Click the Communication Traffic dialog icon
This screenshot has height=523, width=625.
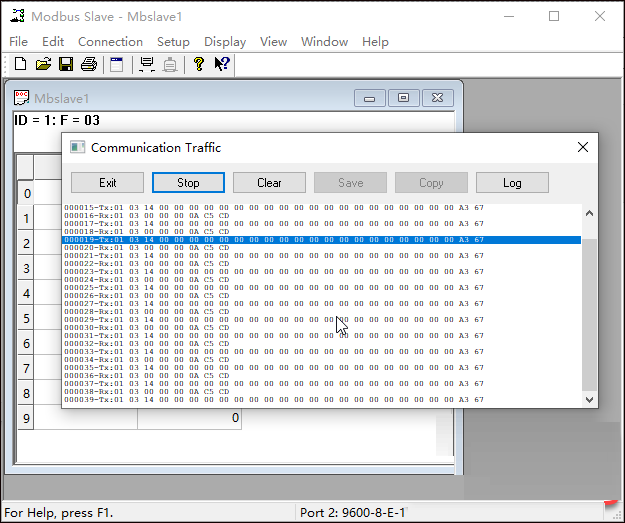click(78, 147)
